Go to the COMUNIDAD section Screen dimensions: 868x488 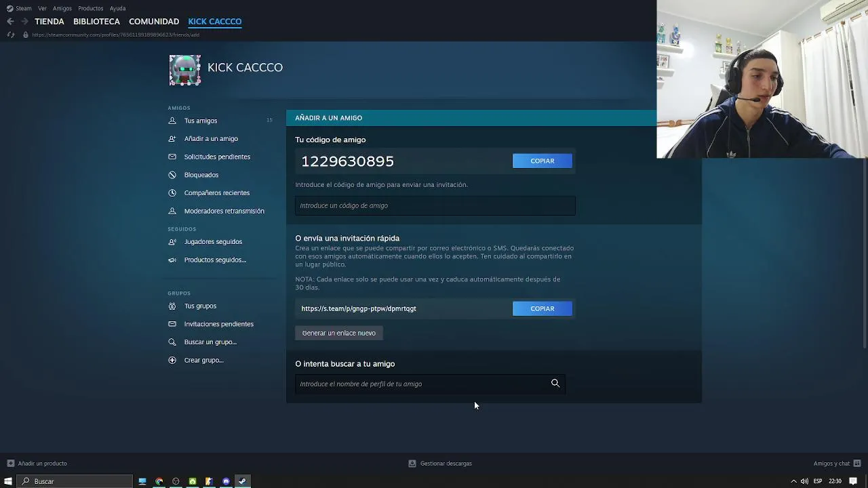pos(154,21)
